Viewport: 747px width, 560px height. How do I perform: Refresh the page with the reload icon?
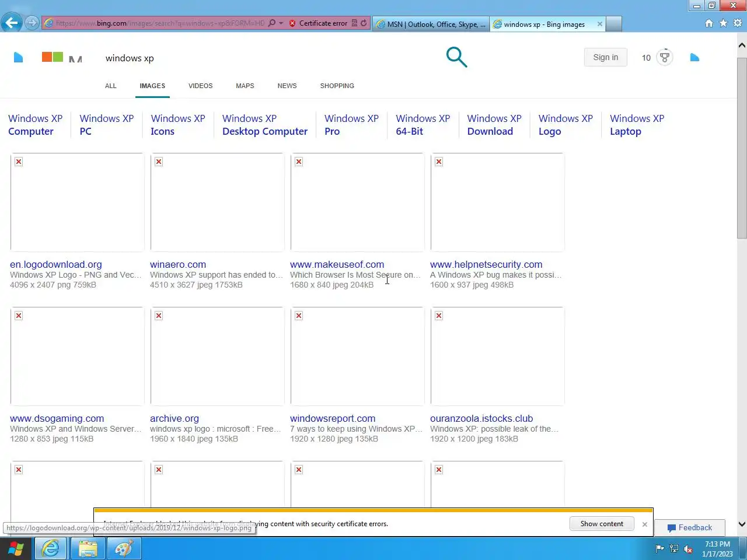[364, 23]
